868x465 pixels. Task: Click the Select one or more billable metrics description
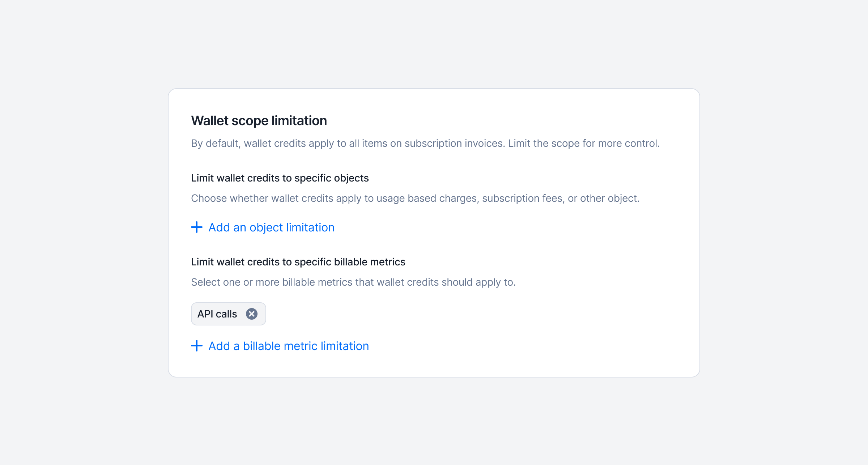[353, 282]
